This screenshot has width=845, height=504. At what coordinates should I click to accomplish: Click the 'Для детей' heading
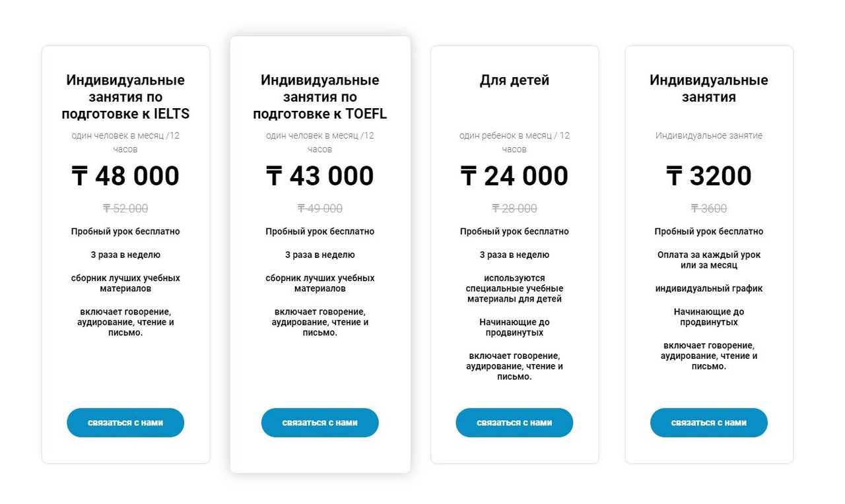tap(514, 80)
